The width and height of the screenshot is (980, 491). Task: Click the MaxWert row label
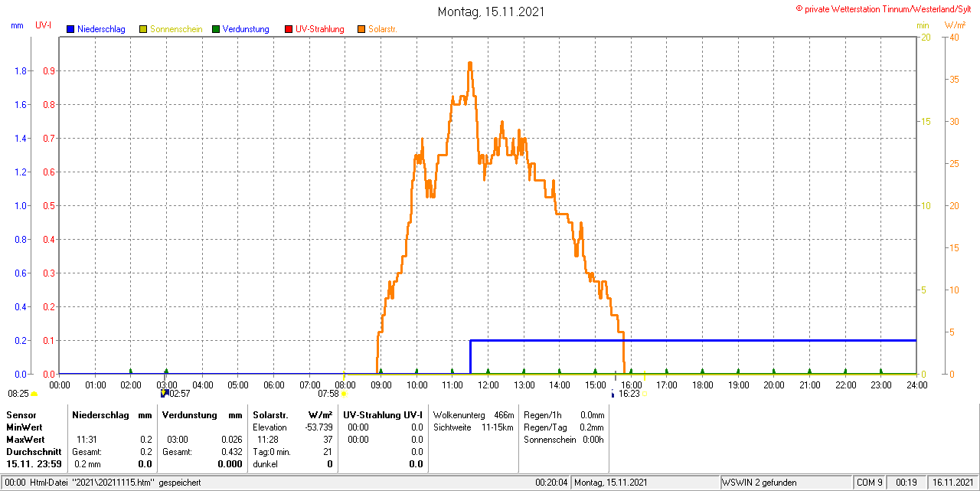(x=25, y=440)
